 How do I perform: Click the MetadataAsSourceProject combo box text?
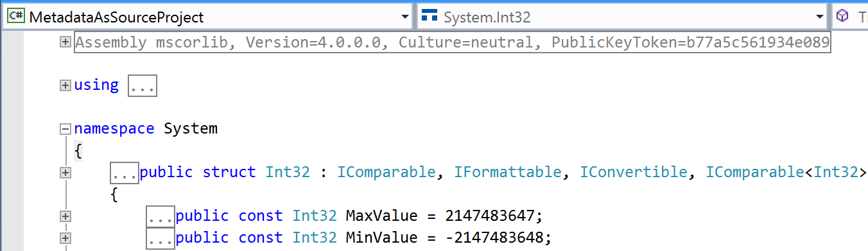(116, 17)
